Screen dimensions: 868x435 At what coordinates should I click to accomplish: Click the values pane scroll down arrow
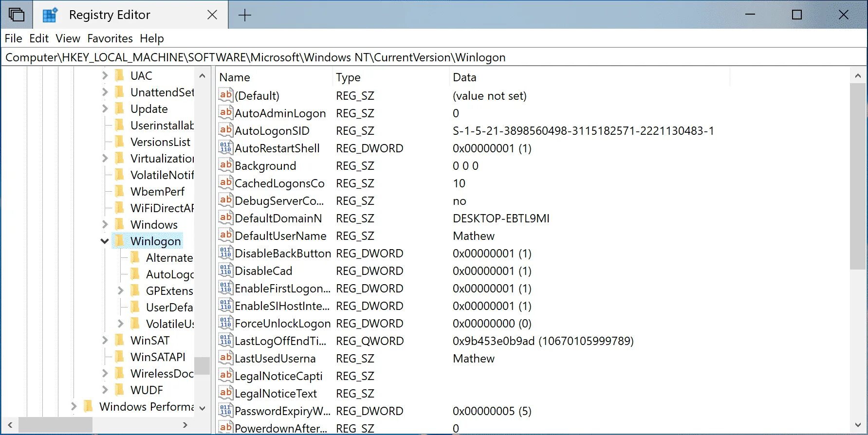(x=858, y=425)
